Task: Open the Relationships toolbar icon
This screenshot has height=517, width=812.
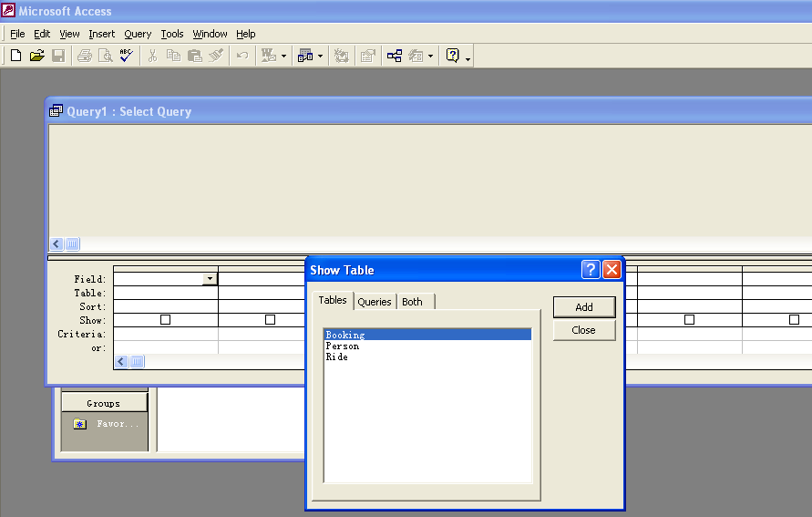Action: tap(395, 56)
